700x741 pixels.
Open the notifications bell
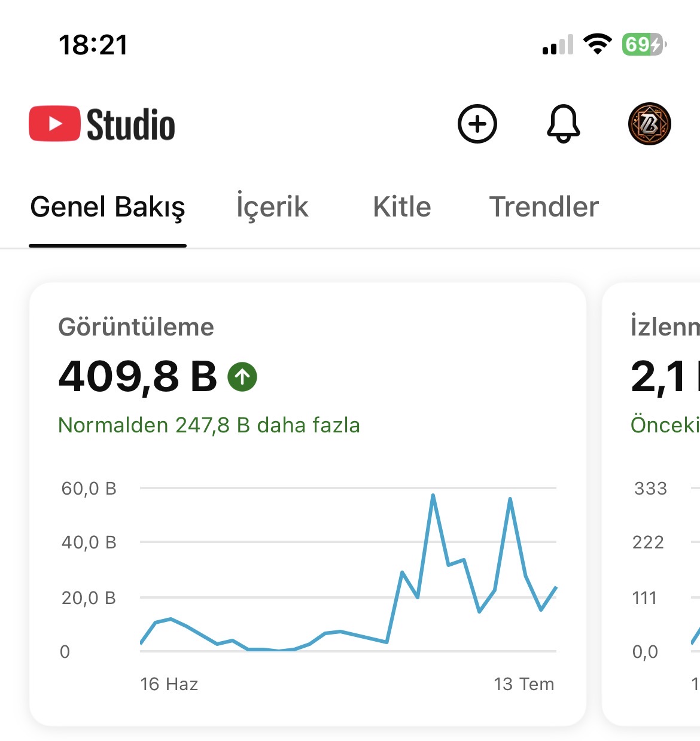click(x=564, y=124)
